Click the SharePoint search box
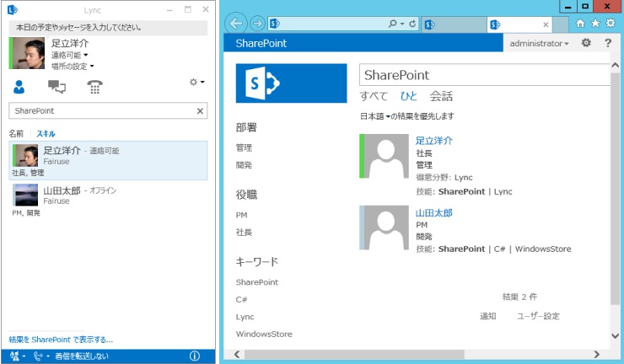The image size is (624, 364). pyautogui.click(x=484, y=75)
